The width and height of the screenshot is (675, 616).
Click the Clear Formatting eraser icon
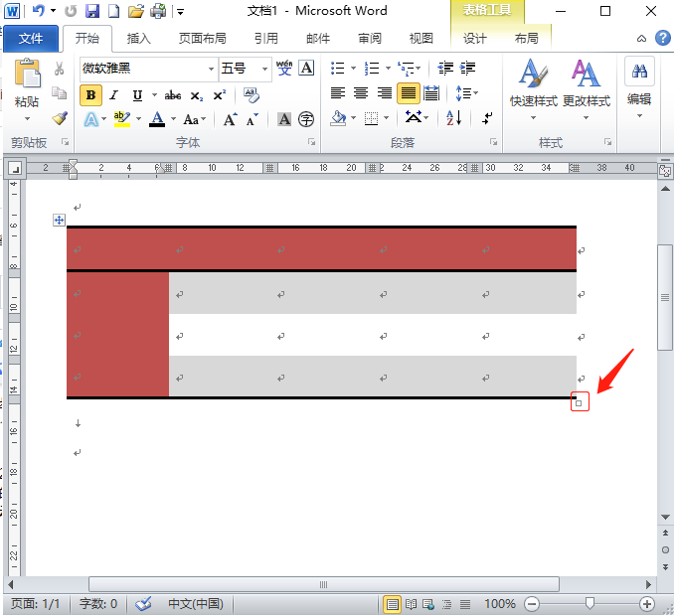coord(252,95)
